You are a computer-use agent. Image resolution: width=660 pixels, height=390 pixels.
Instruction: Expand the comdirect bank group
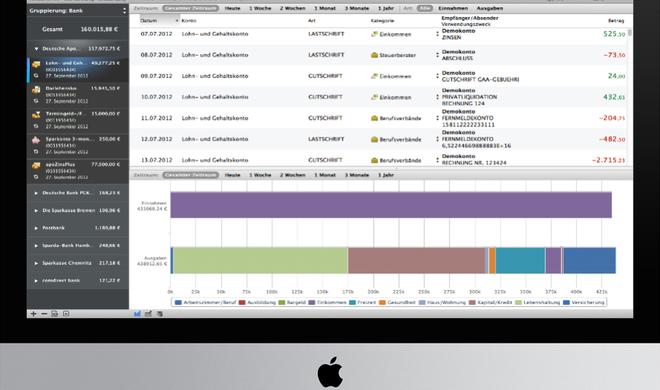tap(36, 281)
